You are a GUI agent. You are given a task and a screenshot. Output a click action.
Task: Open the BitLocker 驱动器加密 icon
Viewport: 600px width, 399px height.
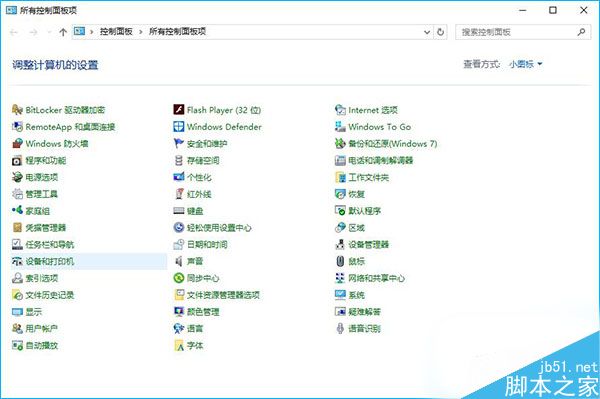(x=17, y=110)
